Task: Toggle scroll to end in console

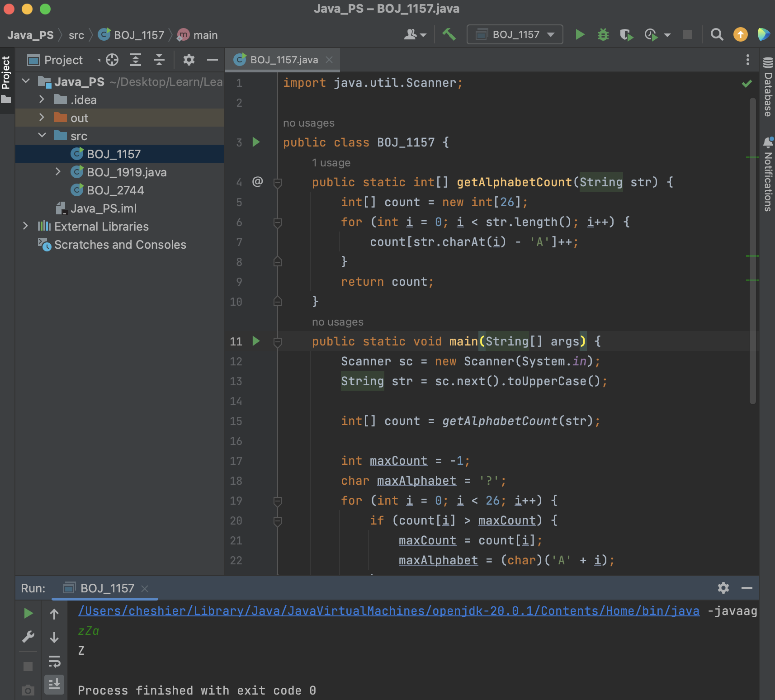Action: 54,684
